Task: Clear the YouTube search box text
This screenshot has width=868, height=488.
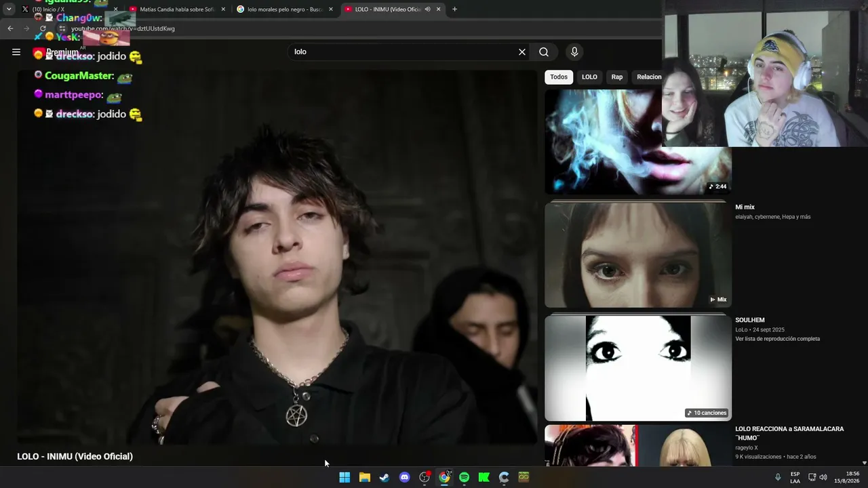Action: pyautogui.click(x=522, y=52)
